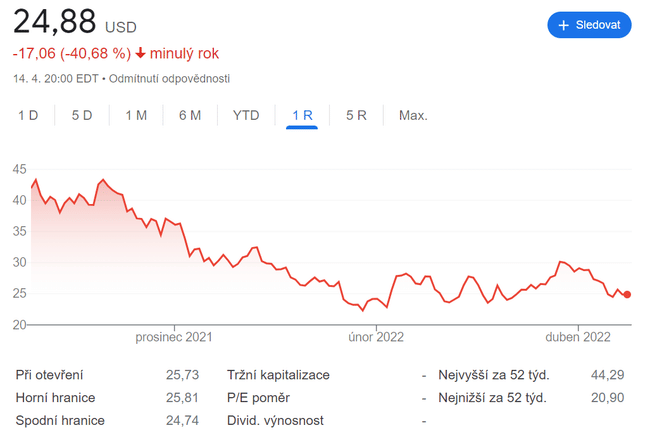
Task: Select the 5 D time range tab
Action: coord(82,115)
